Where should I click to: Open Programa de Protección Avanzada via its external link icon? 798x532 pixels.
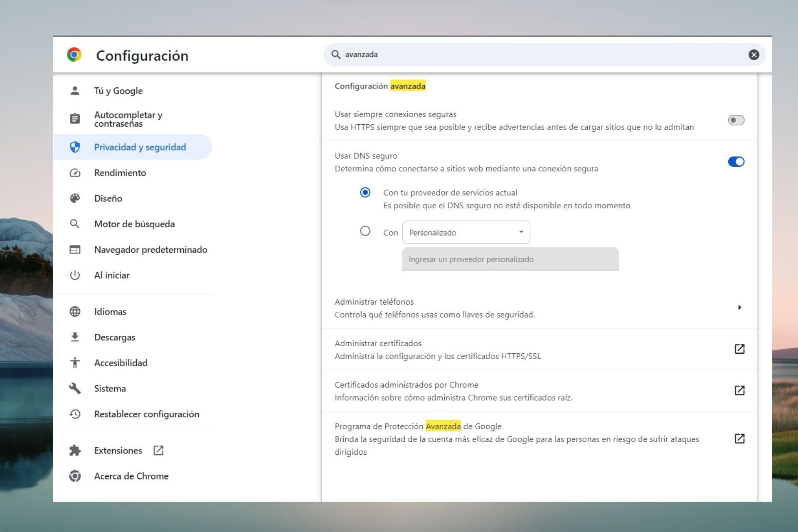tap(739, 438)
